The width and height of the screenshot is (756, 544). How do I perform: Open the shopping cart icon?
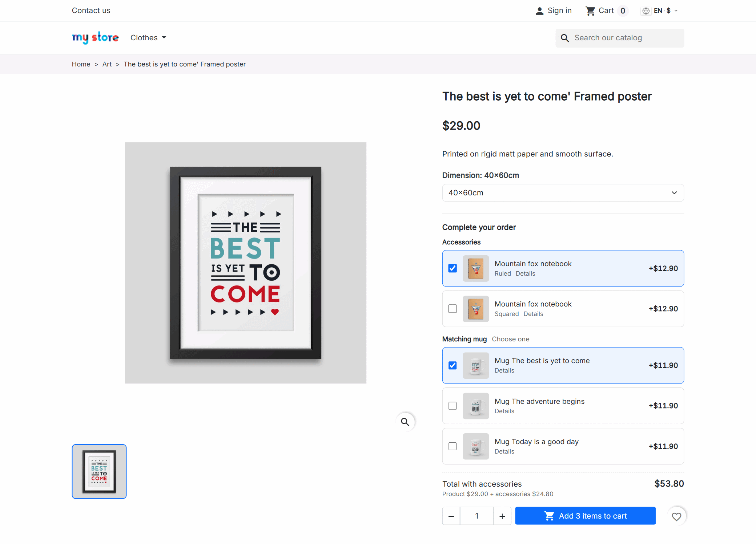(x=590, y=11)
